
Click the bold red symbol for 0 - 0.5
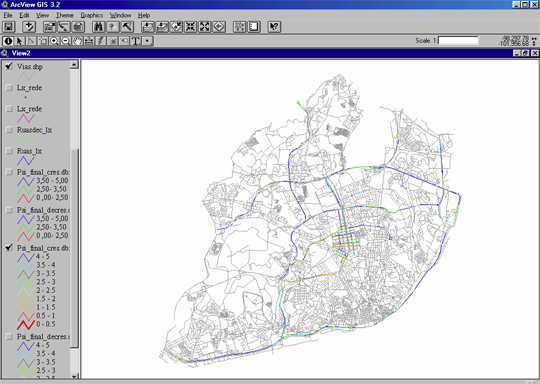26,325
